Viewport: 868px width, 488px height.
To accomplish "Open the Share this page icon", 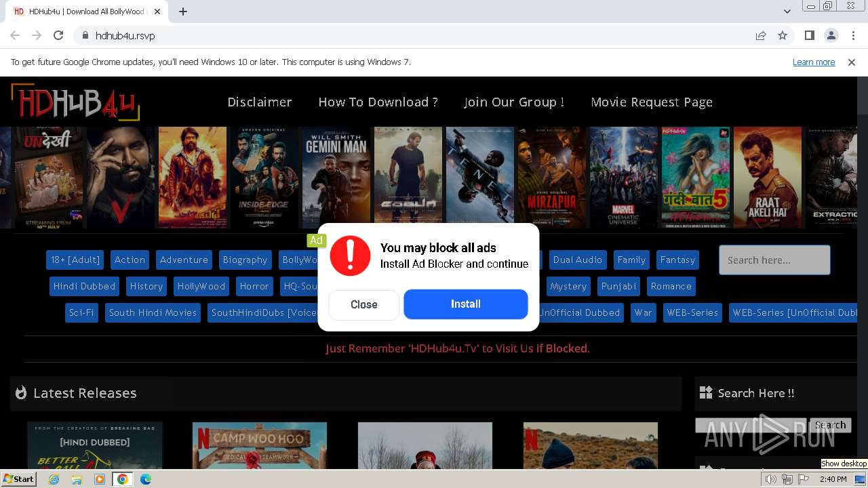I will 761,35.
